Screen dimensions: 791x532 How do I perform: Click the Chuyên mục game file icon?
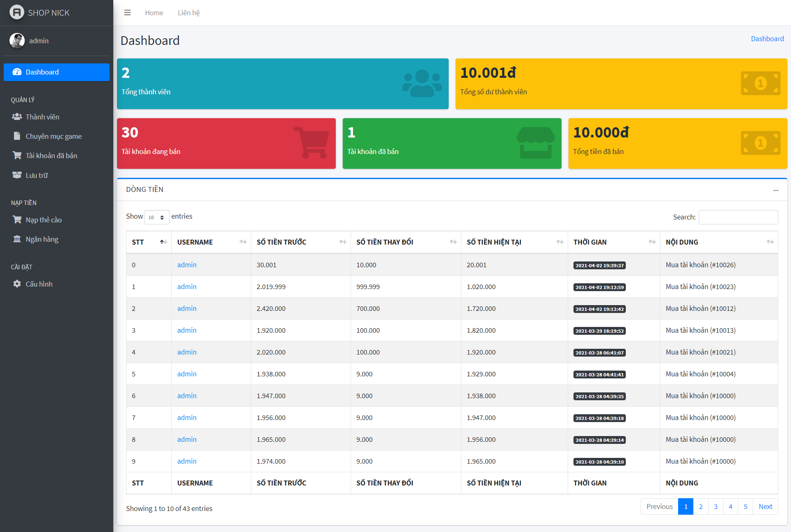[x=17, y=136]
